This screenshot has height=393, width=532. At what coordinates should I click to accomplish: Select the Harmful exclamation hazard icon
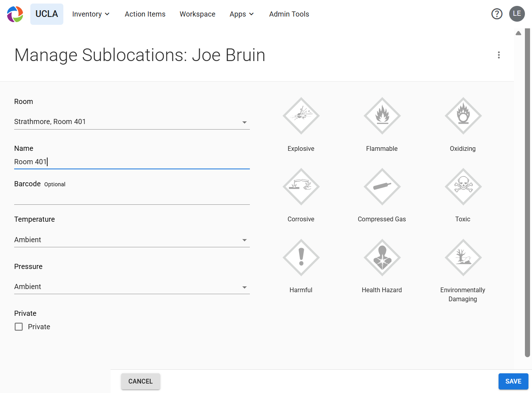coord(301,258)
